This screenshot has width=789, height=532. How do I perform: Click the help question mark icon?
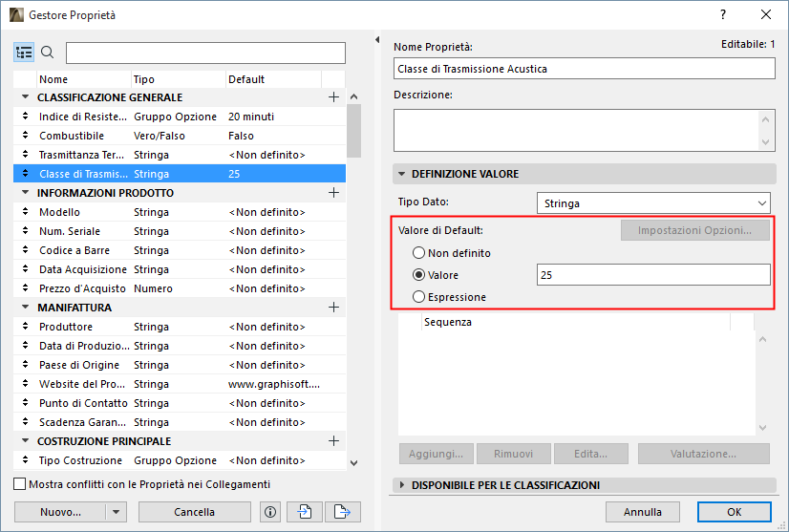[723, 14]
